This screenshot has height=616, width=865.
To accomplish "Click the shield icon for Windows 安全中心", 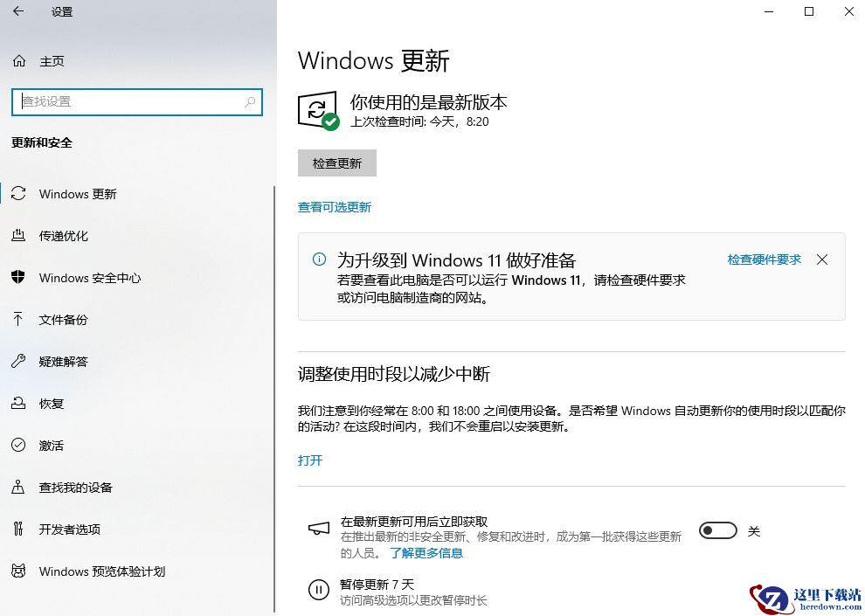I will coord(18,277).
